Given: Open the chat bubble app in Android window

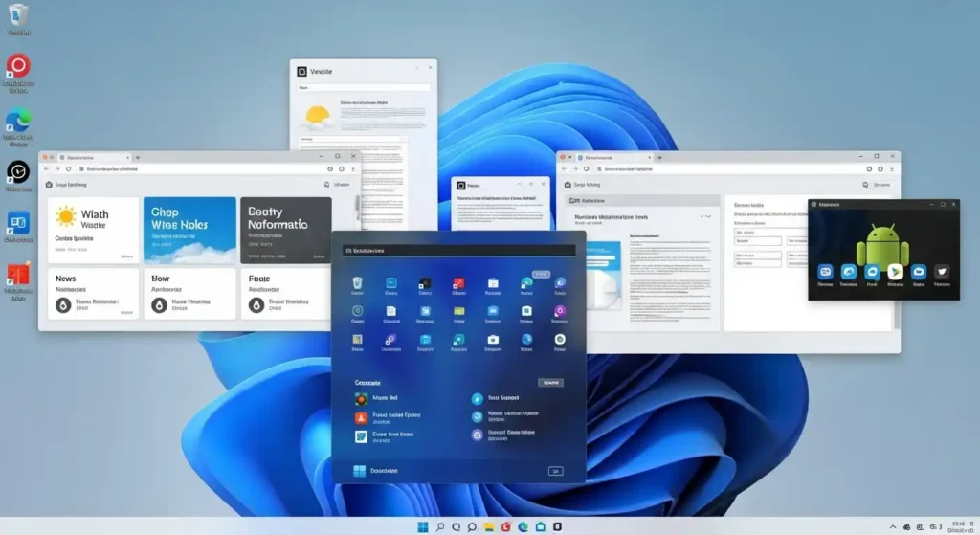Looking at the screenshot, I should click(x=872, y=272).
